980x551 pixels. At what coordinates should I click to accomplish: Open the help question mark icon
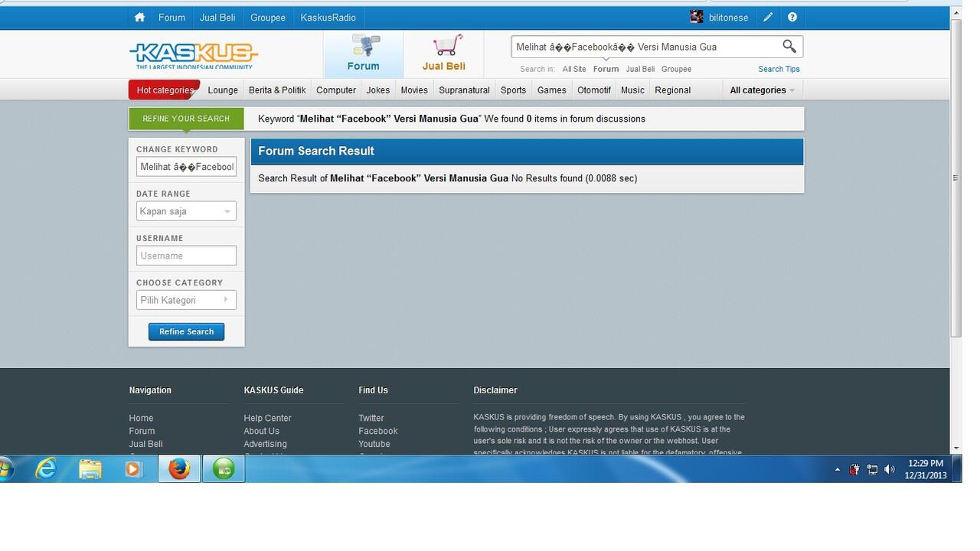pyautogui.click(x=792, y=17)
